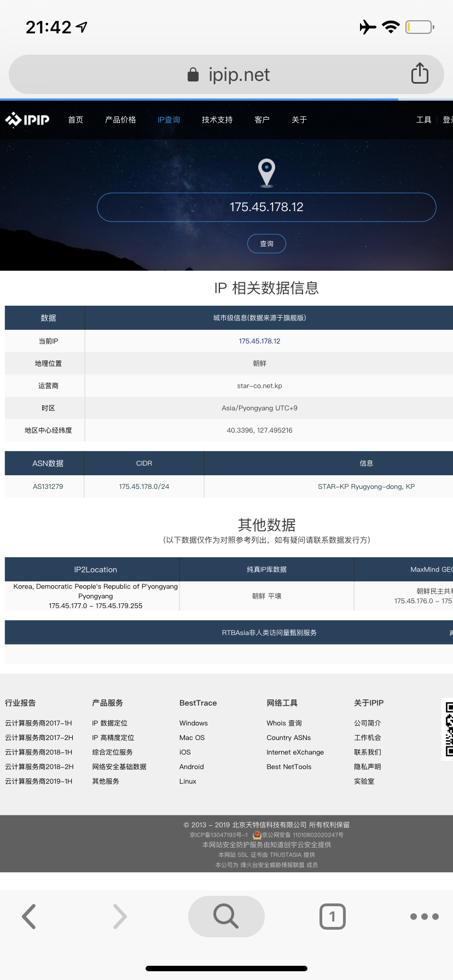Viewport: 453px width, 980px height.
Task: Select star-co.net.kp operator value
Action: (259, 386)
